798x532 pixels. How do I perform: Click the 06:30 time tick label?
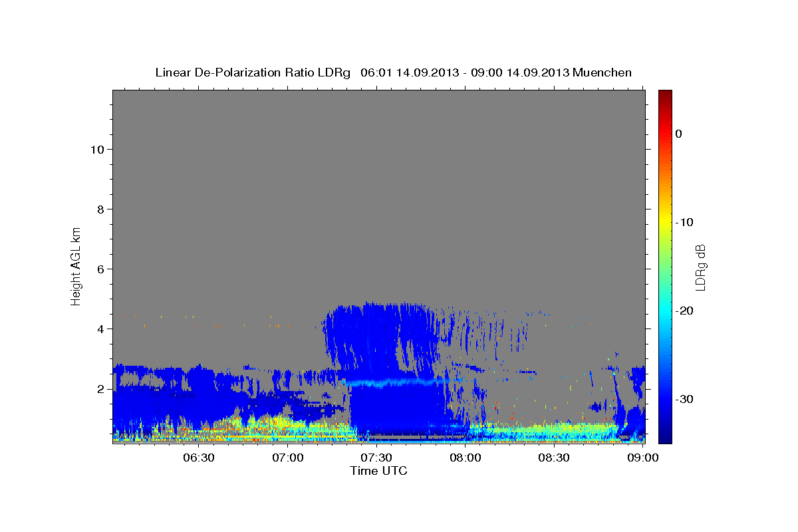pos(199,458)
